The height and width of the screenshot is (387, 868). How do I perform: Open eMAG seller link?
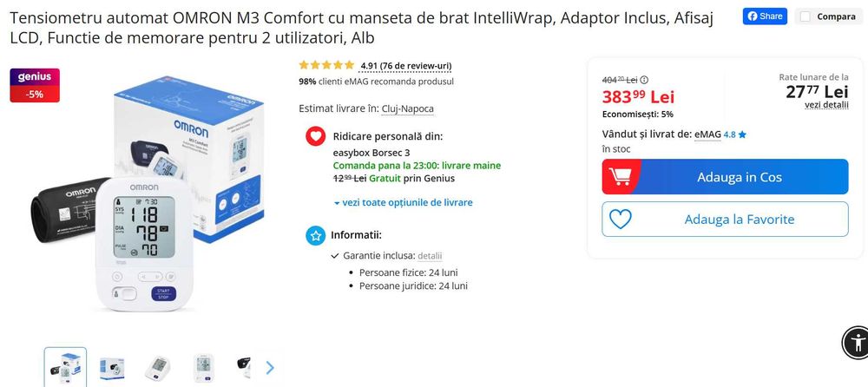[x=707, y=134]
